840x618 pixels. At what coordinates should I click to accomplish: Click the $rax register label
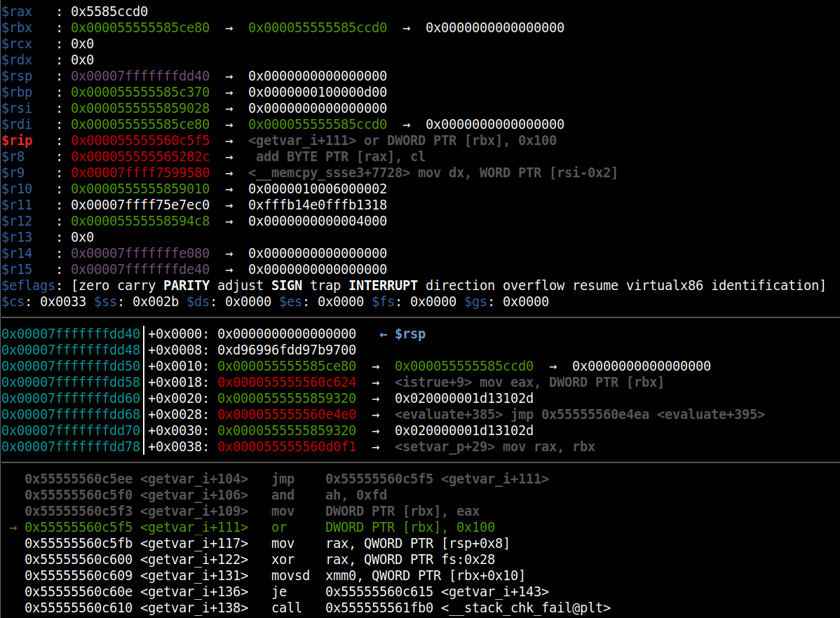click(17, 11)
